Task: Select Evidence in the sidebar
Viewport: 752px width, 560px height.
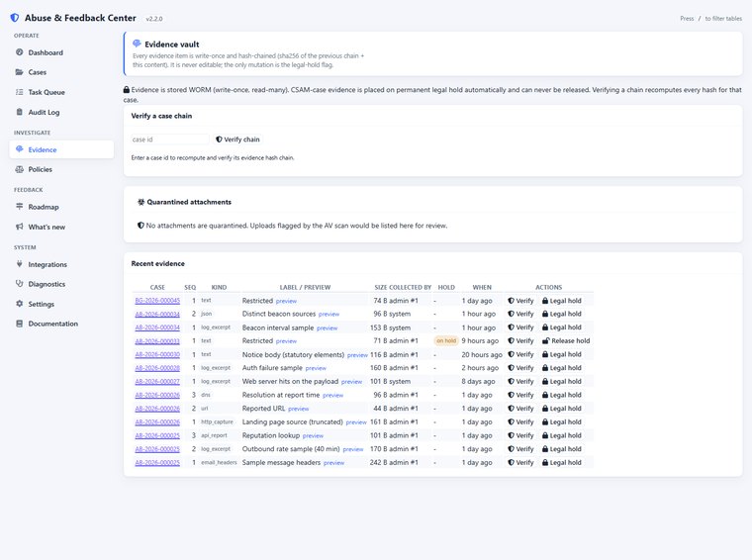Action: point(61,149)
